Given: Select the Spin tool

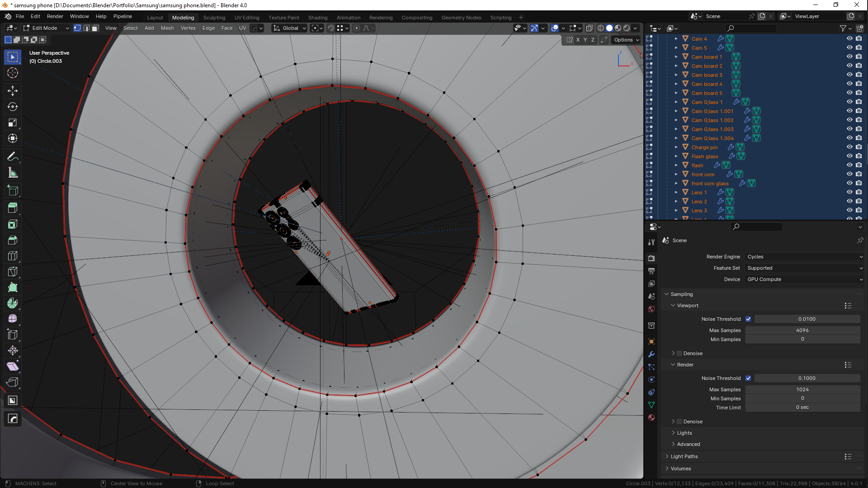Looking at the screenshot, I should coord(13,303).
